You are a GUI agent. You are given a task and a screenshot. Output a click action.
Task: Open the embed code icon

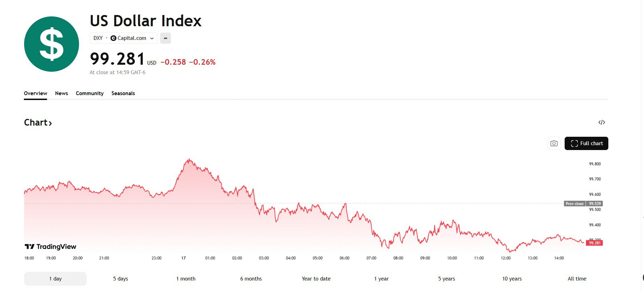coord(601,122)
